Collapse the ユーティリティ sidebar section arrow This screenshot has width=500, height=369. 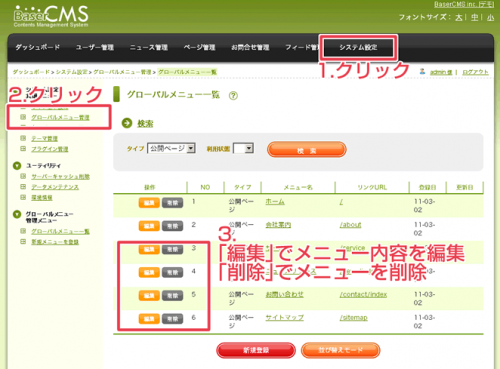(x=17, y=165)
